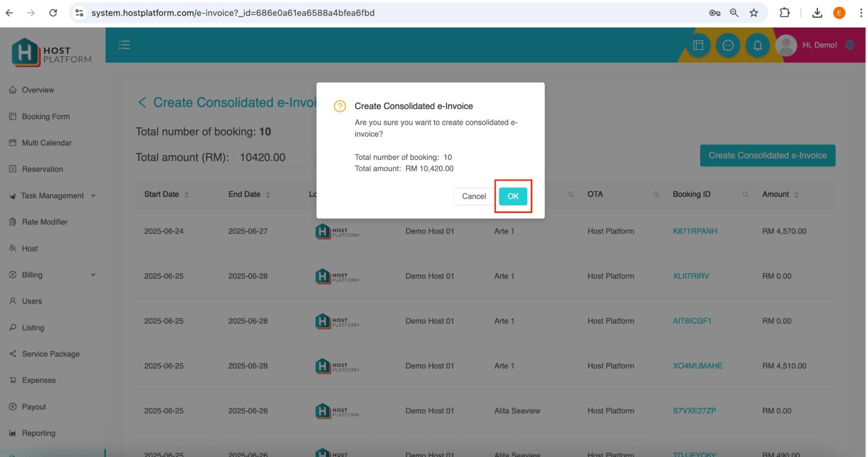Viewport: 868px width, 457px height.
Task: Click the Create Consolidated e-Invoice button
Action: (767, 156)
